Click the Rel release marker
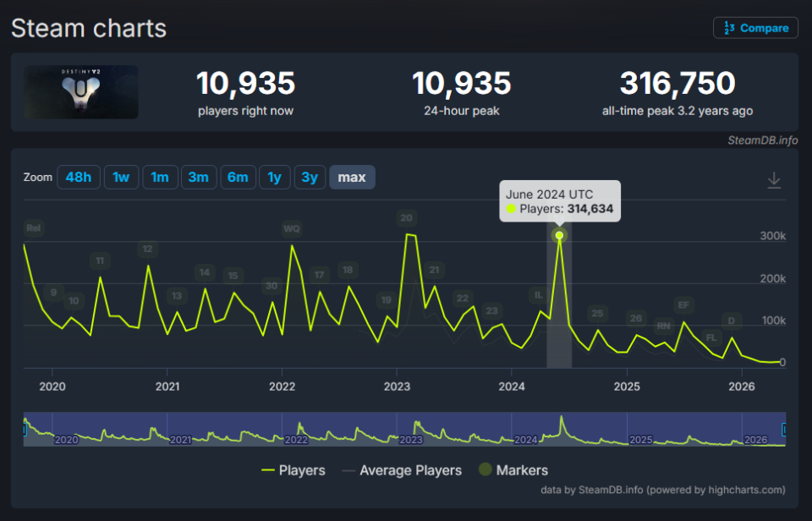Viewport: 812px width, 521px height. pyautogui.click(x=34, y=228)
